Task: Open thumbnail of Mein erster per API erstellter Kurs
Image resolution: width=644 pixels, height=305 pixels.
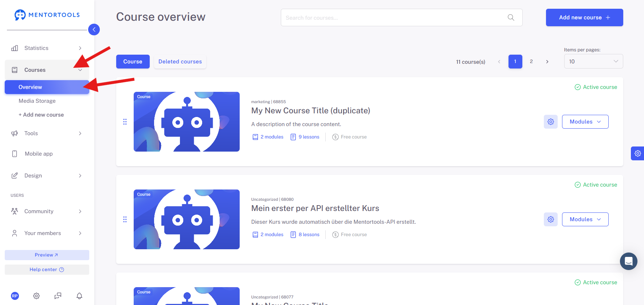Action: (186, 219)
